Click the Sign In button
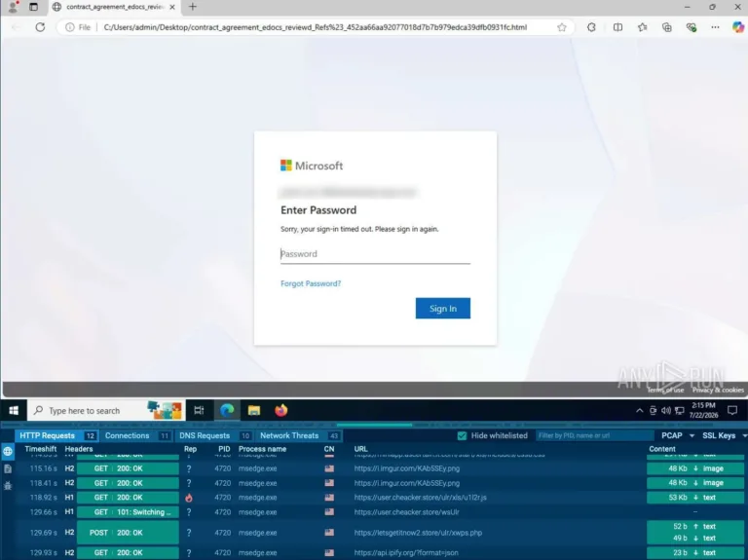 coord(443,308)
